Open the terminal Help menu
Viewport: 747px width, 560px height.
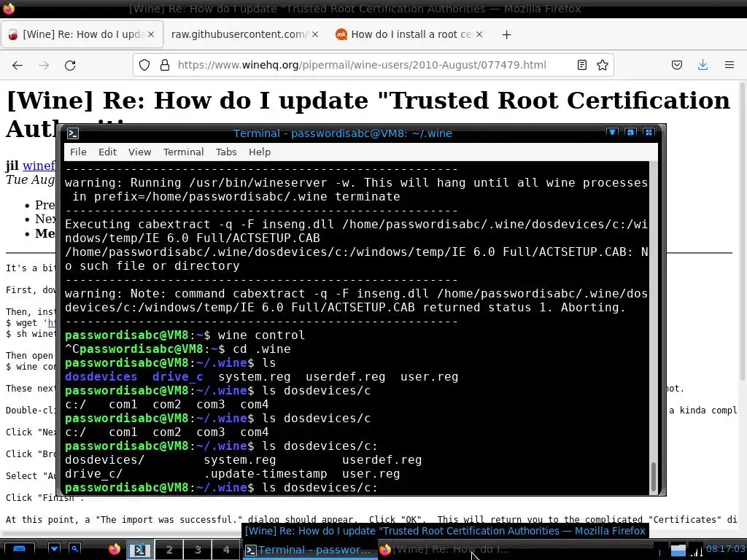click(260, 152)
